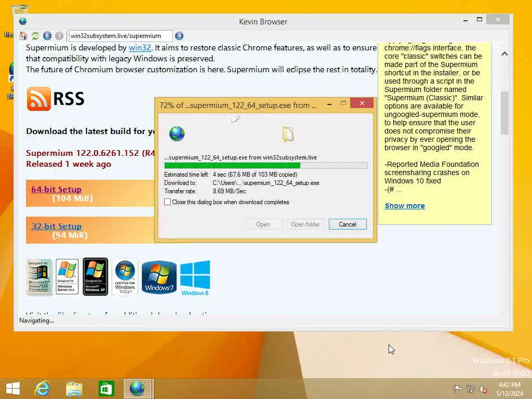Viewport: 532px width, 399px height.
Task: Minimize the Kevin Browser window
Action: pos(465,20)
